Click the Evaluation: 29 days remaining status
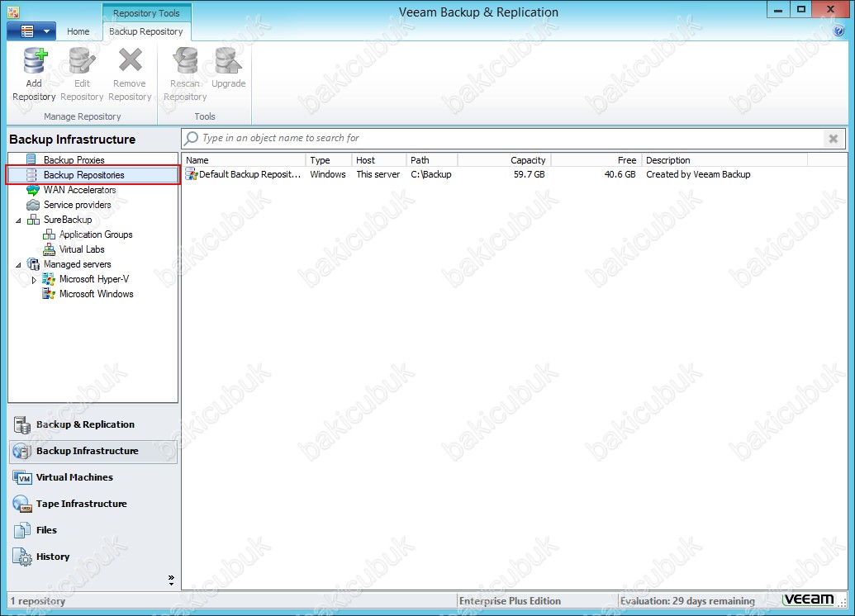855x616 pixels. 687,601
